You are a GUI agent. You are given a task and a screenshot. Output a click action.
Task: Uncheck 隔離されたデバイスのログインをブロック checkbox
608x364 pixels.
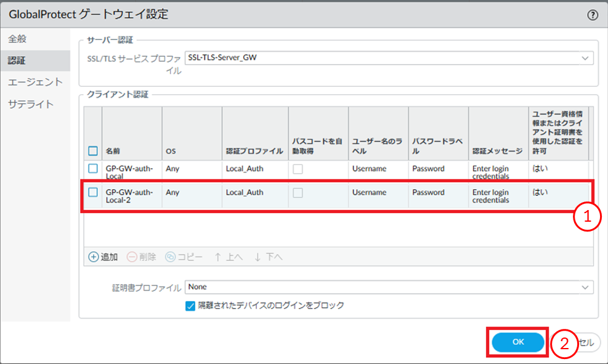click(190, 305)
